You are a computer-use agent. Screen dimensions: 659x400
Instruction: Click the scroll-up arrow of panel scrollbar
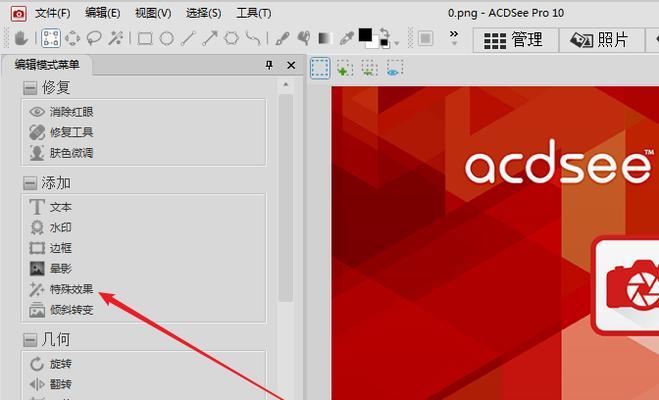coord(286,84)
